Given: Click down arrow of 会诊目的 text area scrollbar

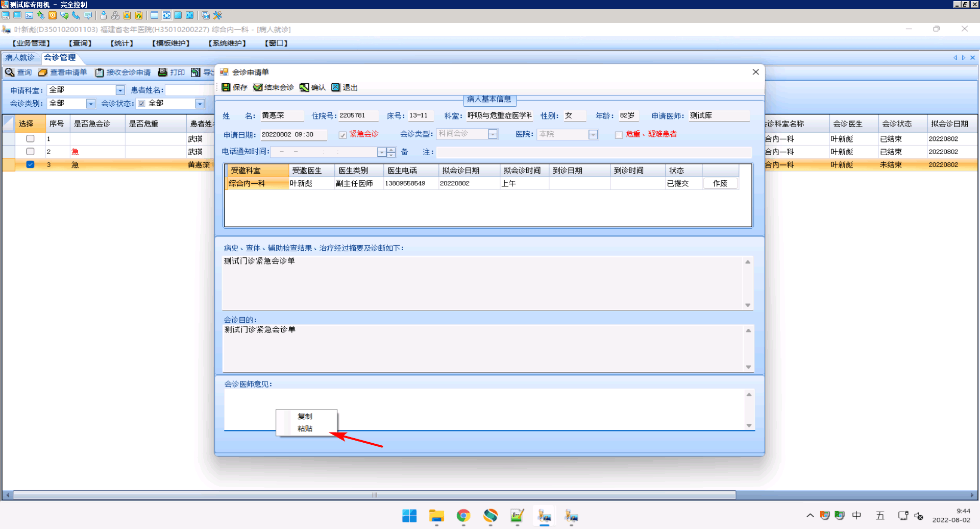Looking at the screenshot, I should click(x=748, y=367).
